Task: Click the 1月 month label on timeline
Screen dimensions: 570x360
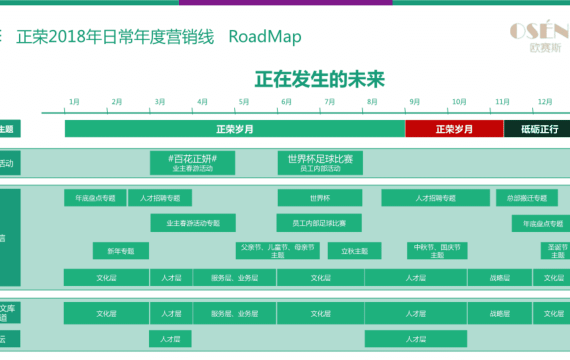Action: coord(74,101)
